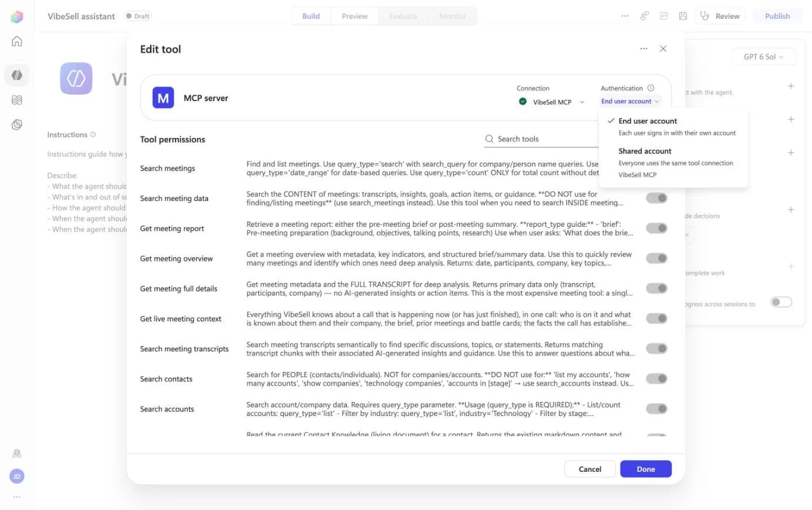
Task: Click the Cancel button
Action: (x=590, y=469)
